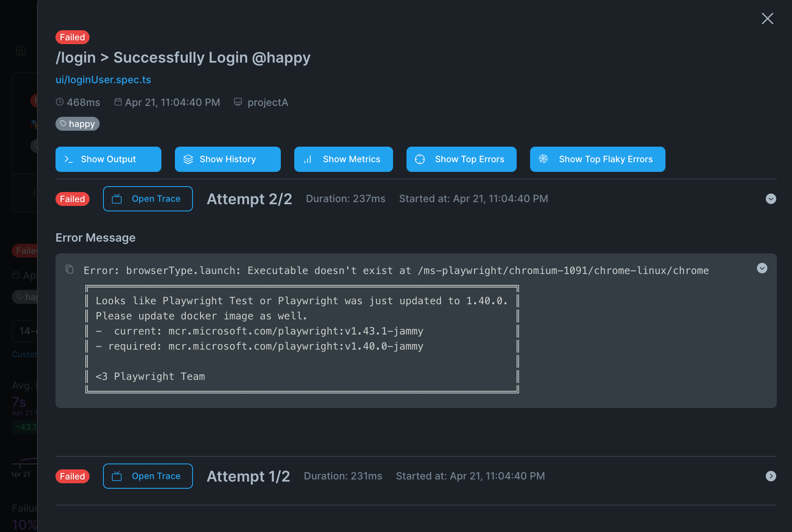Click Show Output button
Screen dimensions: 792x532
[108, 159]
